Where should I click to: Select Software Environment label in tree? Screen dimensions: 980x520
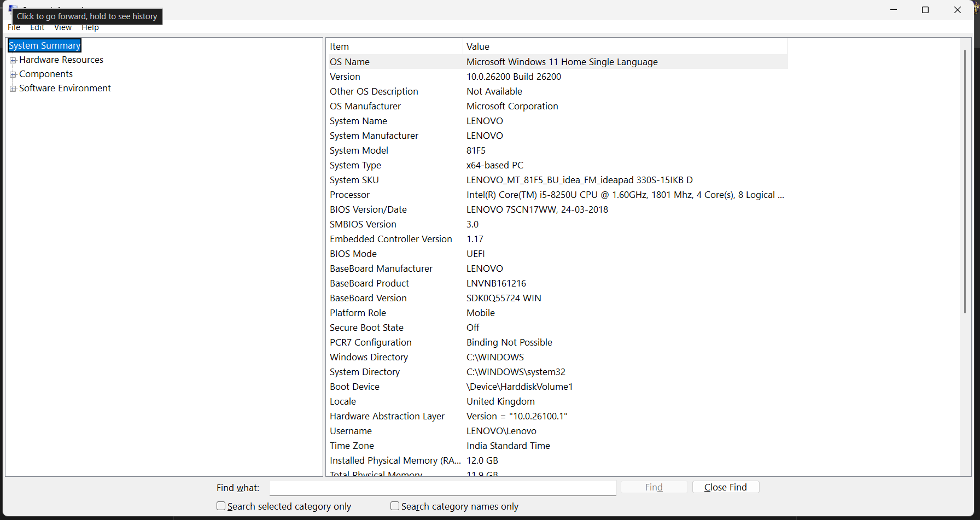click(x=65, y=88)
